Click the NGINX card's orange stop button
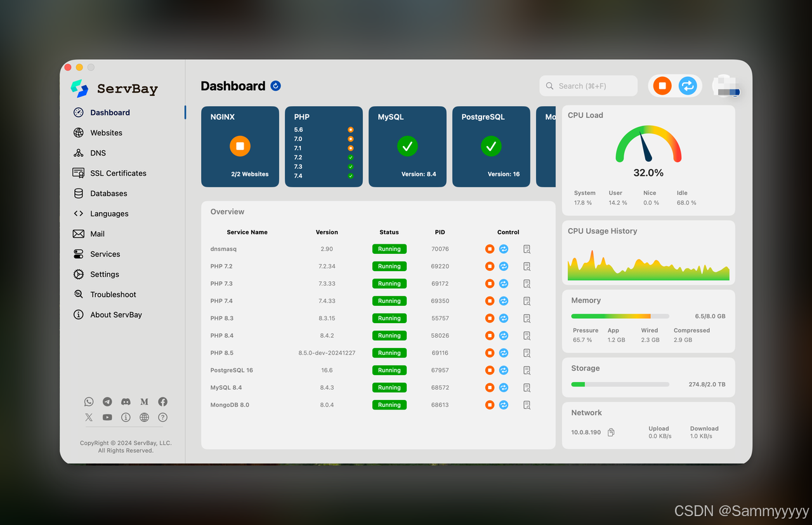This screenshot has width=812, height=525. click(x=240, y=146)
